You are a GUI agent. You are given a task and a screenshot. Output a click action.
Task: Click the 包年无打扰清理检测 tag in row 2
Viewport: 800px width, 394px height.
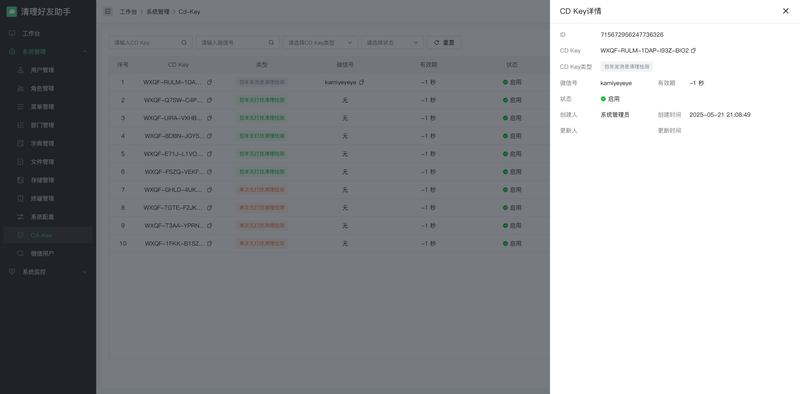(x=262, y=100)
